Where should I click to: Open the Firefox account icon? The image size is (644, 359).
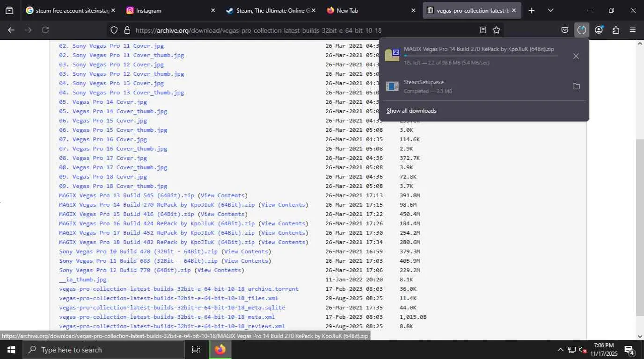[x=599, y=30]
